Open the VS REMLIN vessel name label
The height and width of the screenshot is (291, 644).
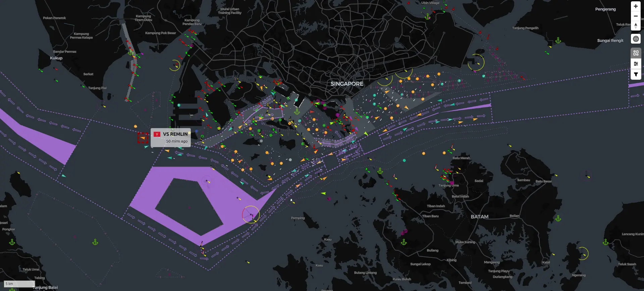pyautogui.click(x=175, y=134)
